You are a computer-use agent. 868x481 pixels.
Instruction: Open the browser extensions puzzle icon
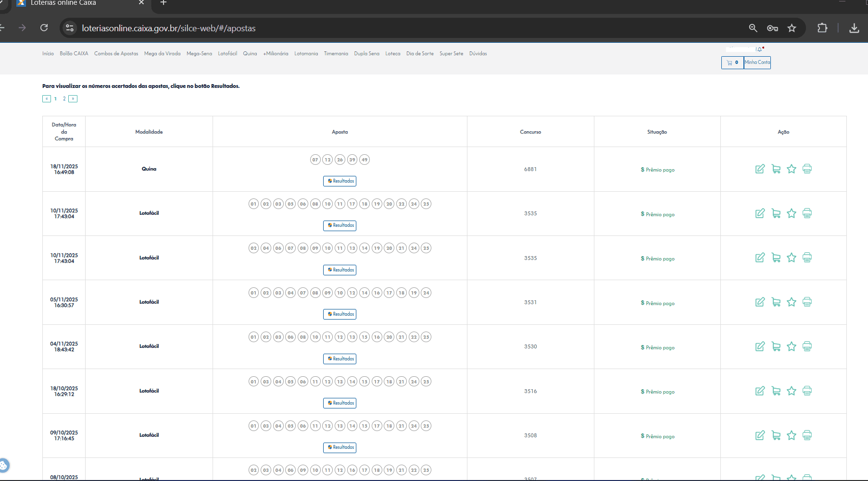tap(822, 28)
